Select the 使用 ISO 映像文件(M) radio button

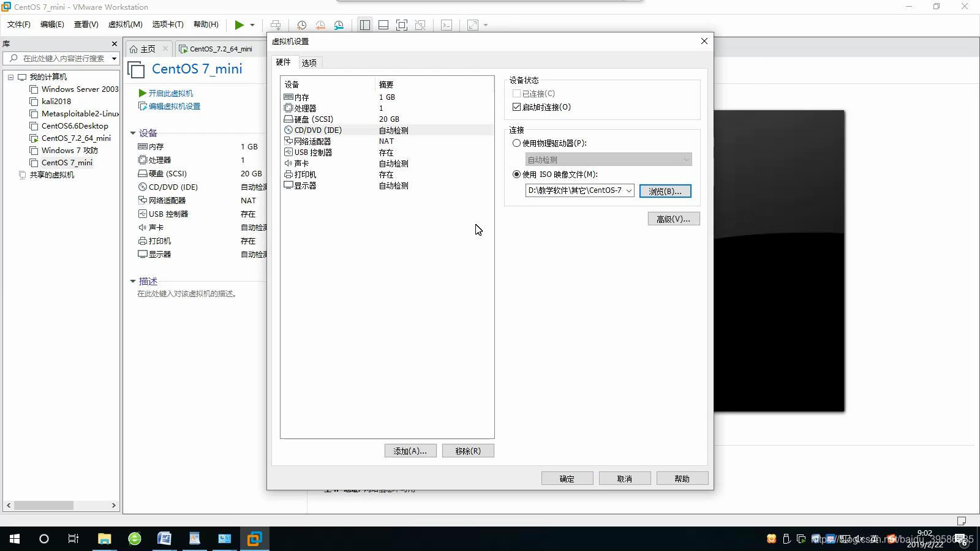[516, 174]
